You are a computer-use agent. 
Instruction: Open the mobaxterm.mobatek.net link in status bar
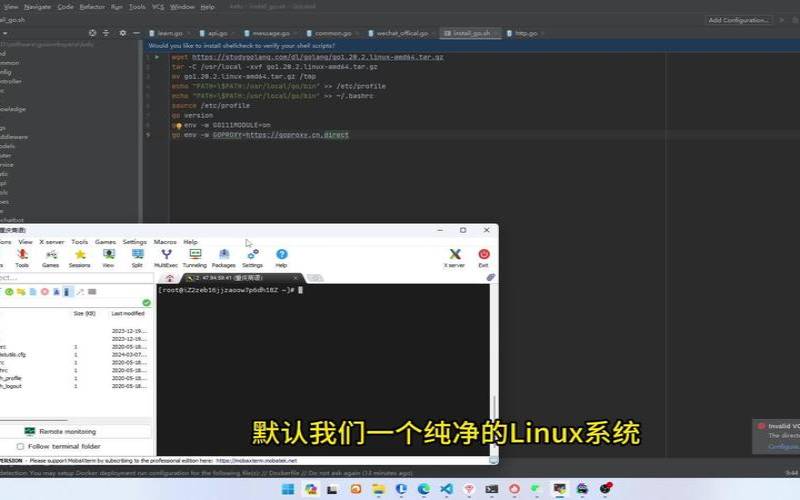click(x=256, y=461)
